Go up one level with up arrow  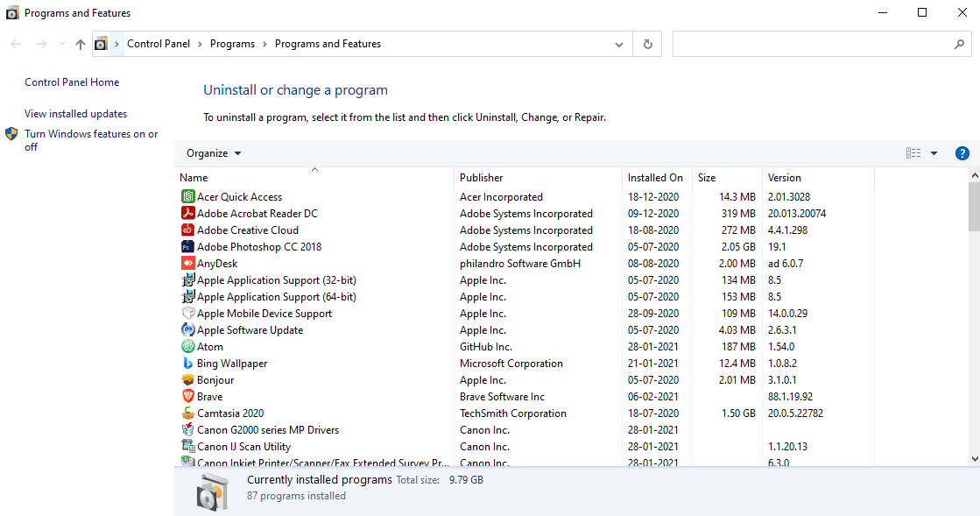coord(80,44)
